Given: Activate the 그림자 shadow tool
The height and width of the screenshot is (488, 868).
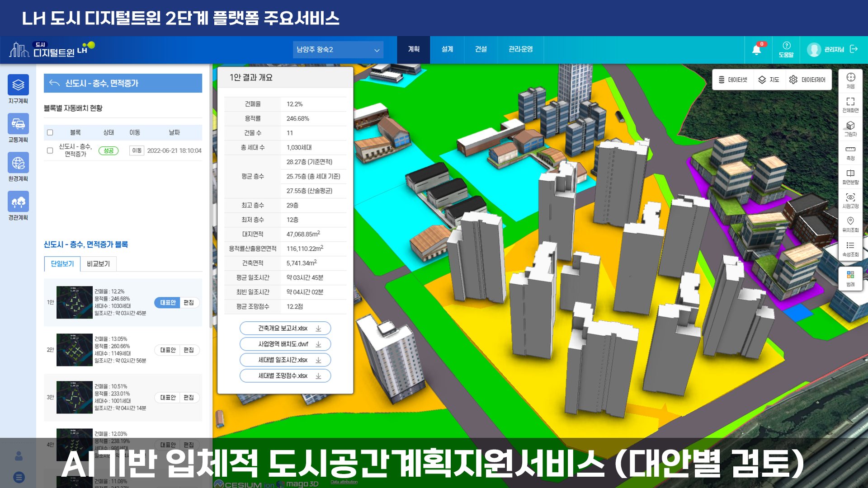Looking at the screenshot, I should [x=850, y=128].
